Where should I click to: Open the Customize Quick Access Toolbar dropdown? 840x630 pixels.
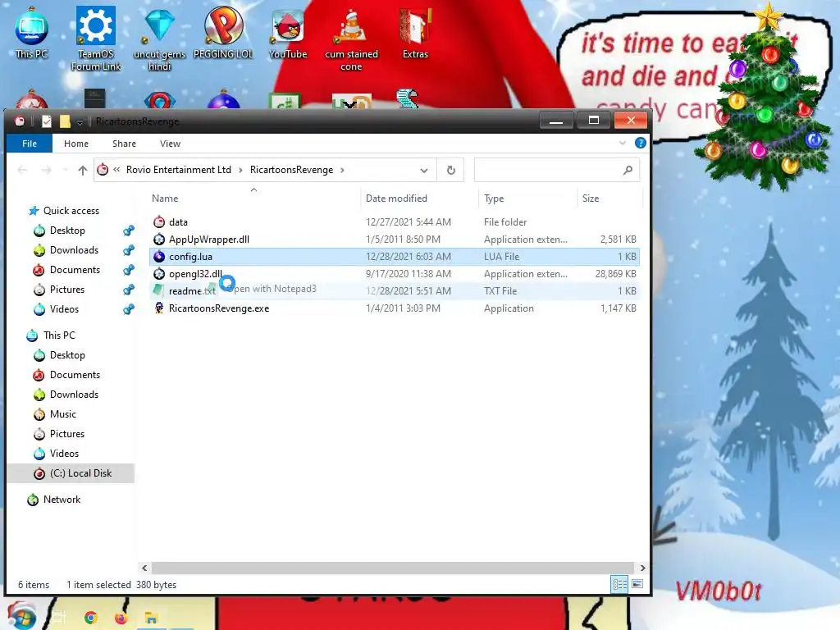(80, 122)
